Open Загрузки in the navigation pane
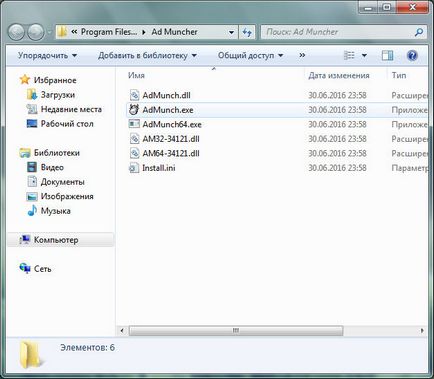434x379 pixels. [58, 95]
